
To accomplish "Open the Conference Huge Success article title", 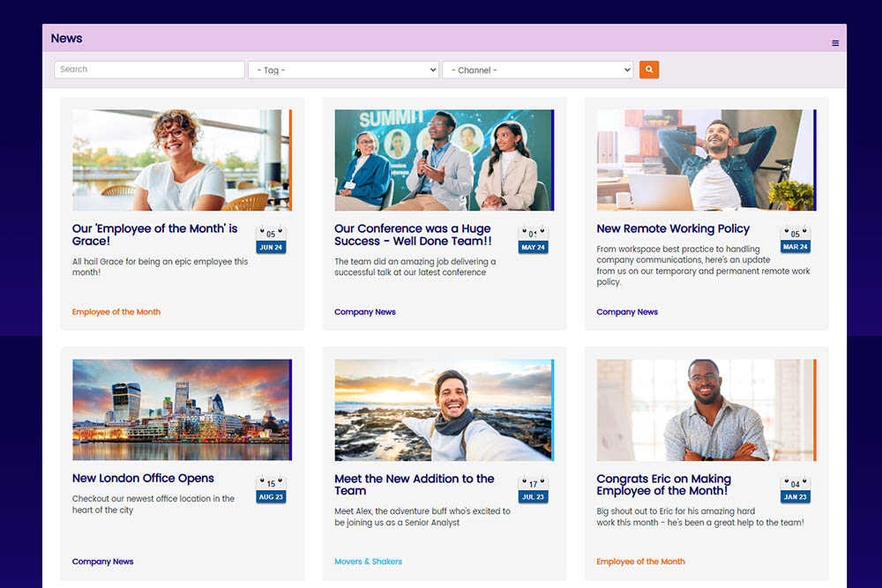I will point(413,234).
